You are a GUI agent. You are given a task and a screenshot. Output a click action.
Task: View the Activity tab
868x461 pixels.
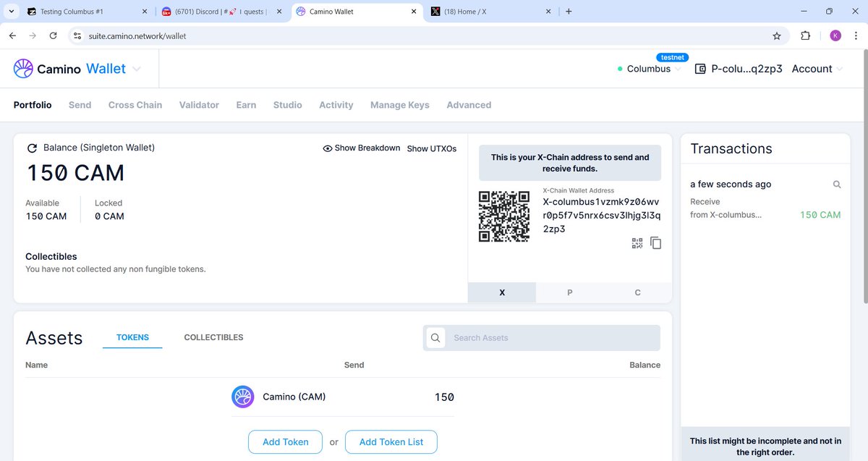point(336,105)
